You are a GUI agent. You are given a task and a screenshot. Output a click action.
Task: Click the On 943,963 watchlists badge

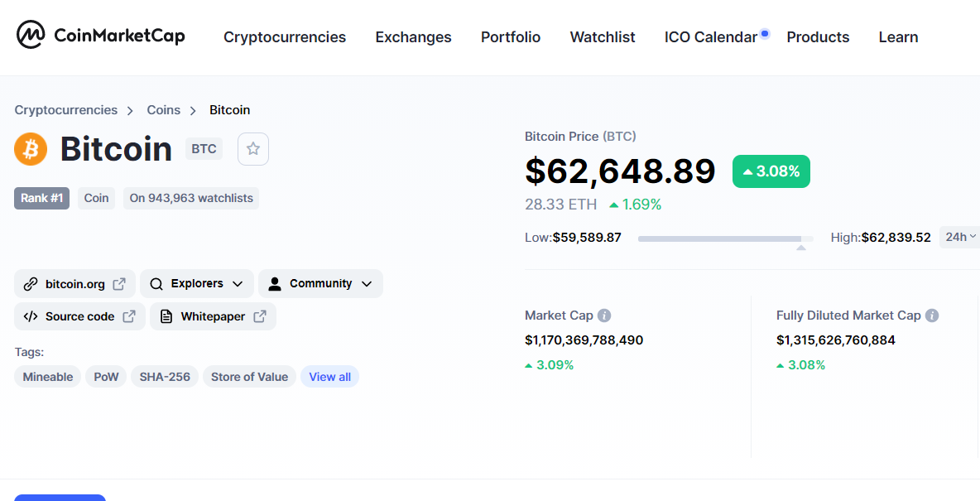click(191, 198)
